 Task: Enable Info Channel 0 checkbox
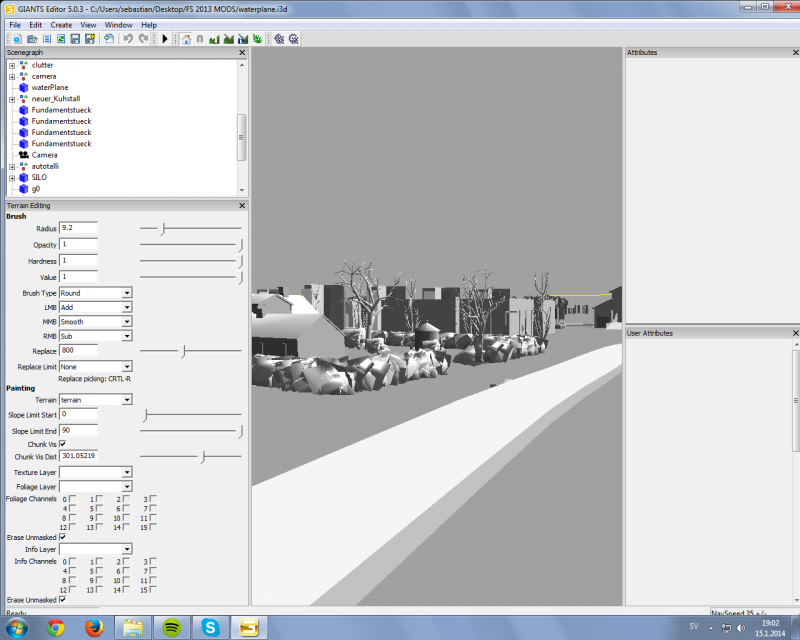click(x=72, y=561)
